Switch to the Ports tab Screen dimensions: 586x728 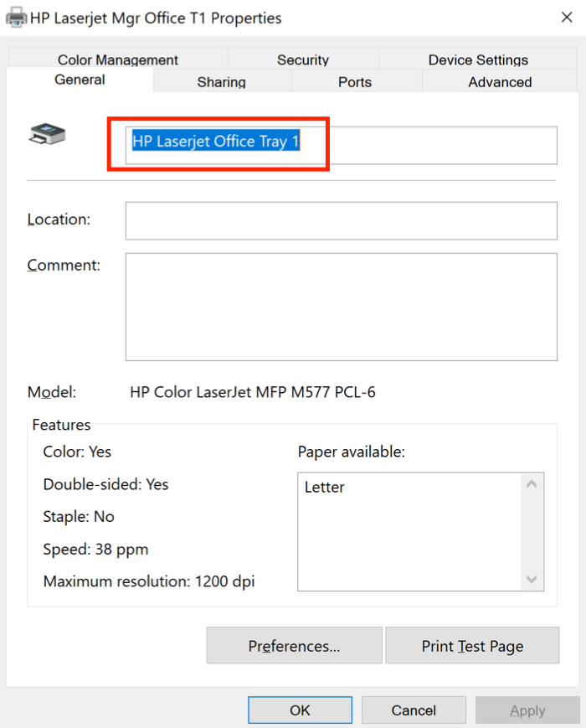tap(355, 82)
